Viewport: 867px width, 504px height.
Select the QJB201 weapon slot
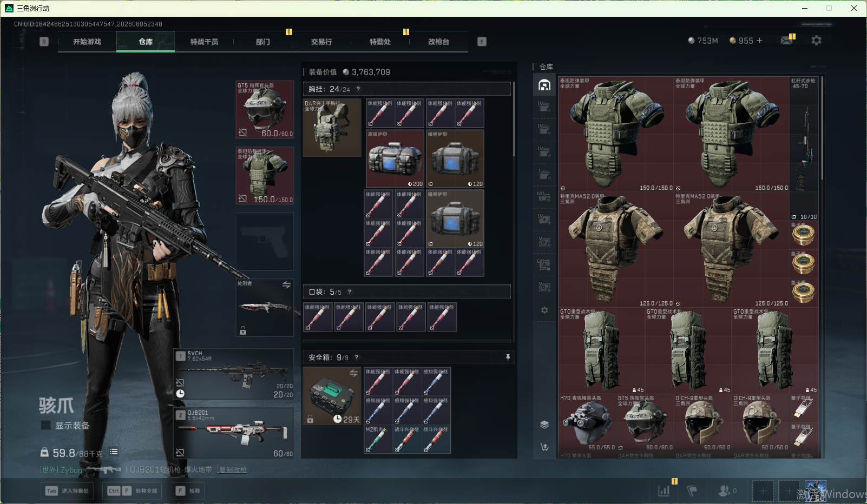(234, 433)
